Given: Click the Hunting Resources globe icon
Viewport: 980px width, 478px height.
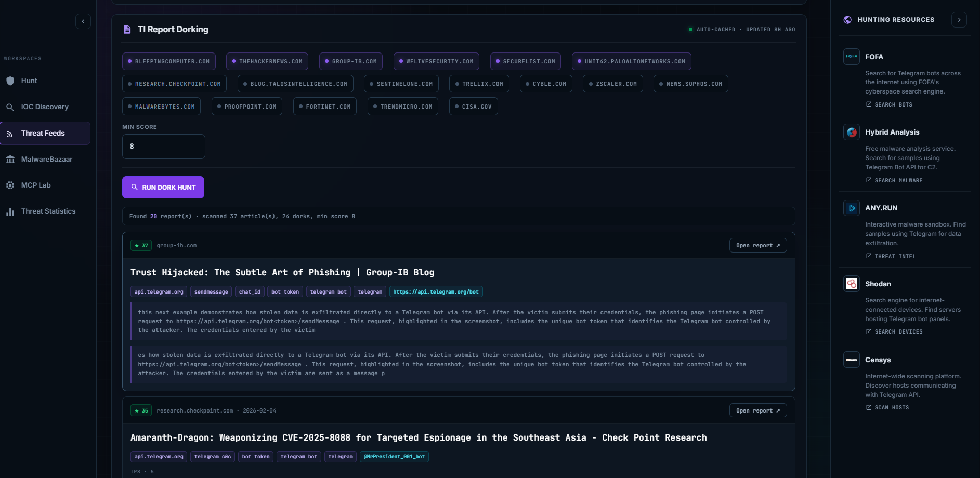Looking at the screenshot, I should [847, 20].
